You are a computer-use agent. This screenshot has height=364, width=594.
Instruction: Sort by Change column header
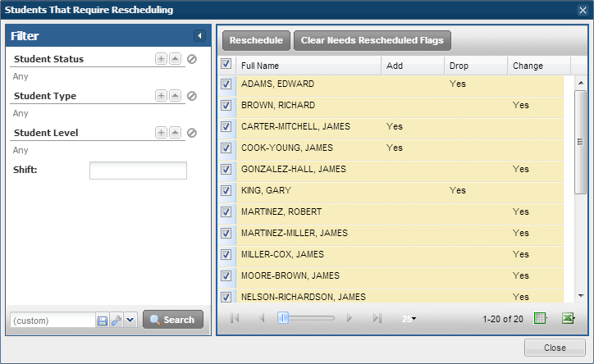[x=539, y=66]
